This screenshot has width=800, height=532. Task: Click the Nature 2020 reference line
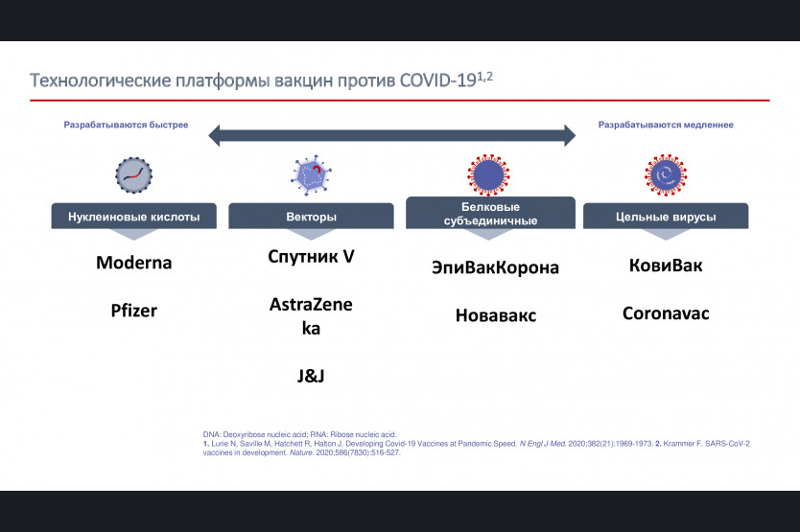tap(301, 452)
